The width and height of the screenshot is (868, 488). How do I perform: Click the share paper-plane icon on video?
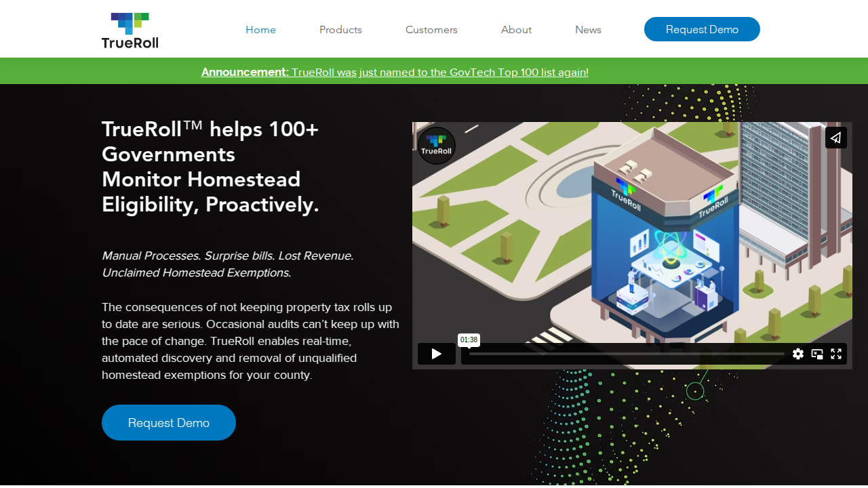[x=836, y=138]
